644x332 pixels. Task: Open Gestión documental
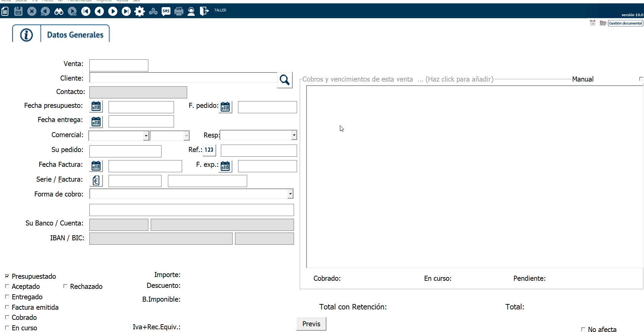coord(625,23)
